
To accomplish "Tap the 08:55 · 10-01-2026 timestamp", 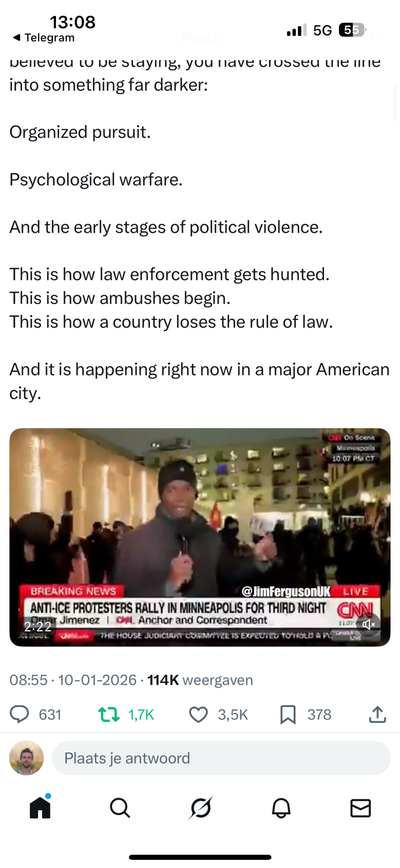I will (x=73, y=680).
